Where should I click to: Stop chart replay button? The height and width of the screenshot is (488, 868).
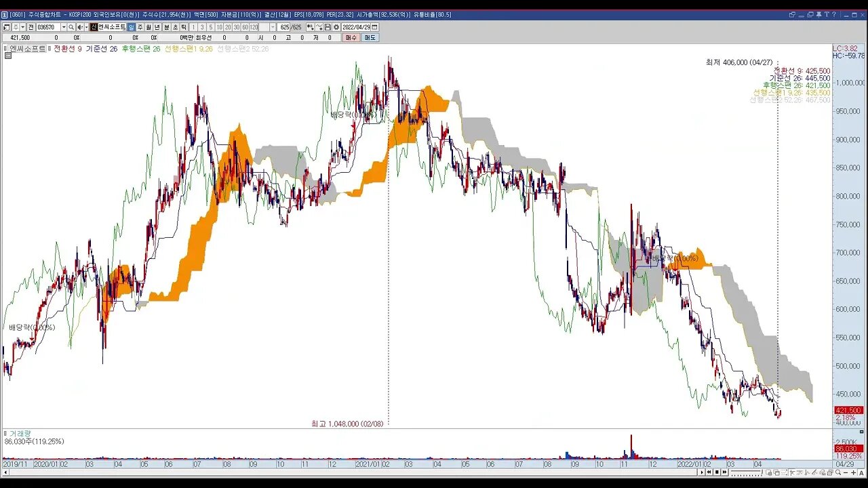[x=717, y=472]
